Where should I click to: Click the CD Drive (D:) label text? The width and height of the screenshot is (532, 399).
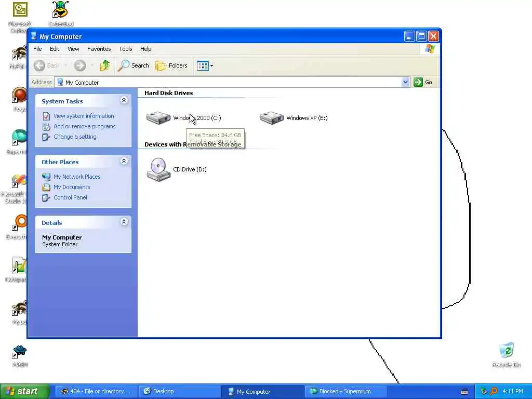(x=190, y=169)
